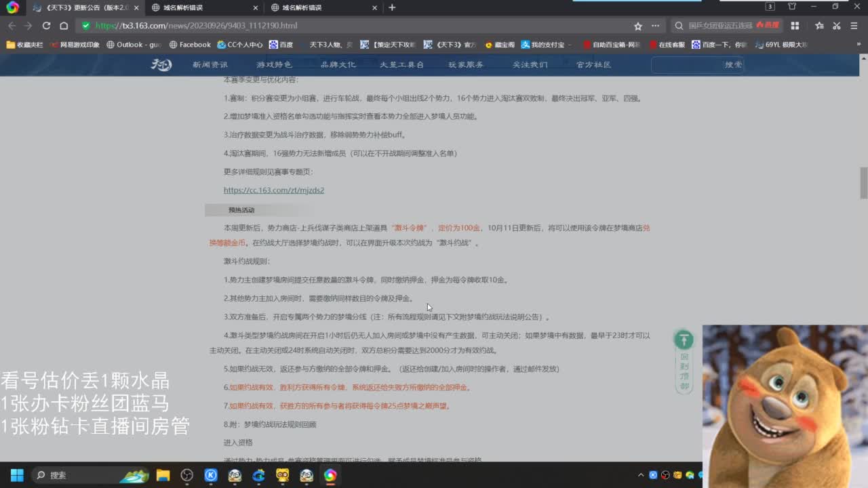Open the 百度 bookmark with paw icon
This screenshot has height=488, width=868.
281,45
